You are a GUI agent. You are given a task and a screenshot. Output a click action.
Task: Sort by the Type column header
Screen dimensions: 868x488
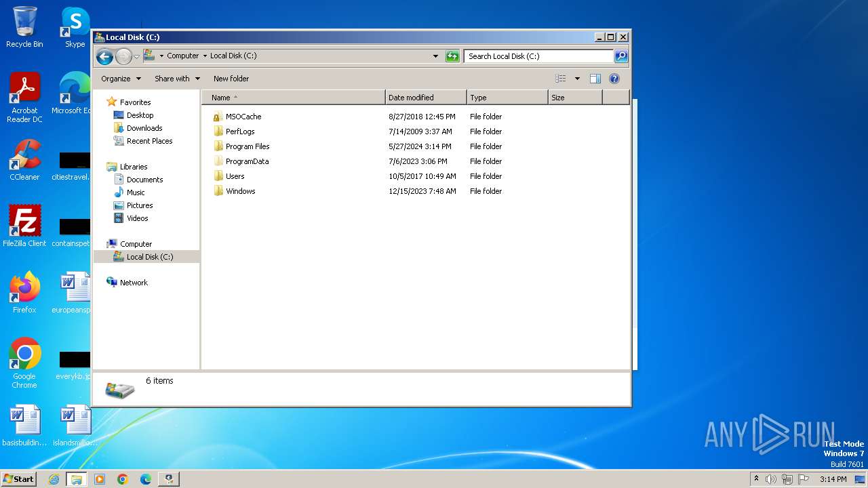tap(507, 98)
